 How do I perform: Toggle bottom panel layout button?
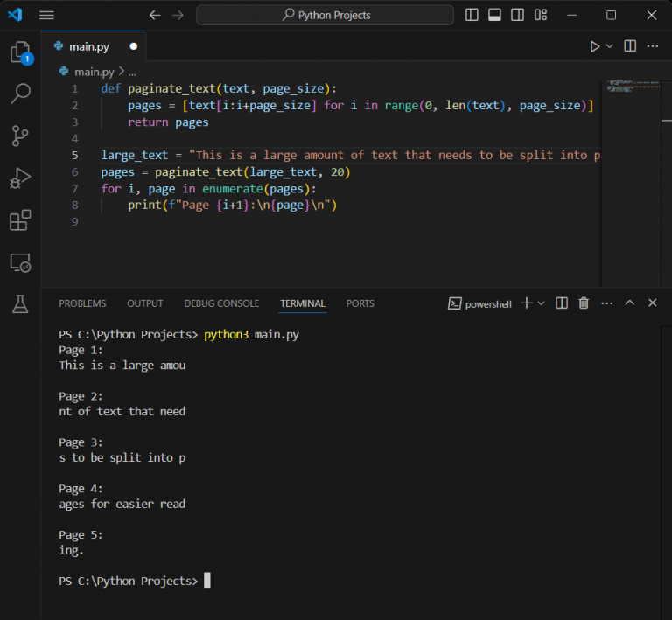pos(495,15)
